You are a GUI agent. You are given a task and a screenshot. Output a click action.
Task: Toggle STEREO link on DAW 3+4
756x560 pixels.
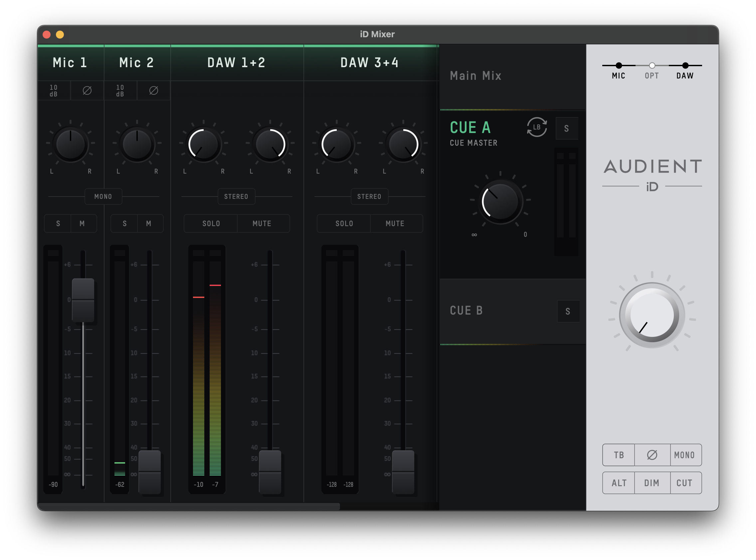tap(369, 197)
